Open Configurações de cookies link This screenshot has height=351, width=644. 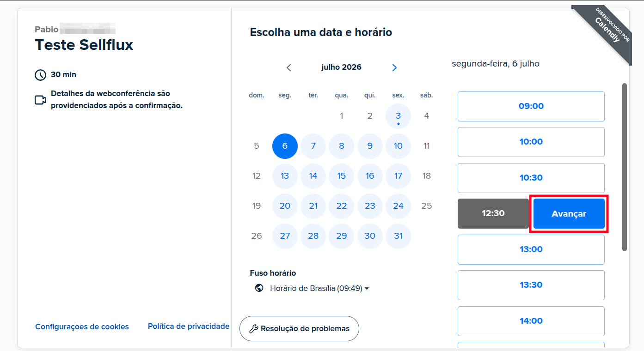click(x=82, y=327)
